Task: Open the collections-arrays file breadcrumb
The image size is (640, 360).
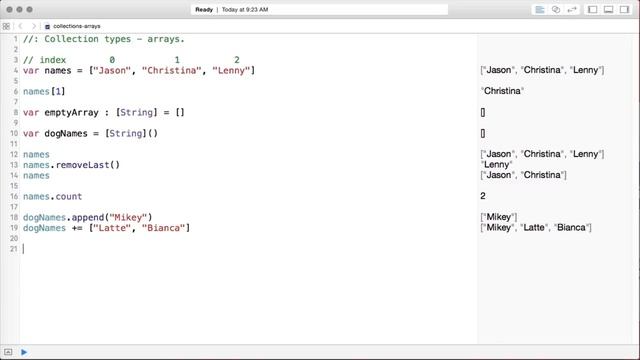Action: click(x=73, y=26)
